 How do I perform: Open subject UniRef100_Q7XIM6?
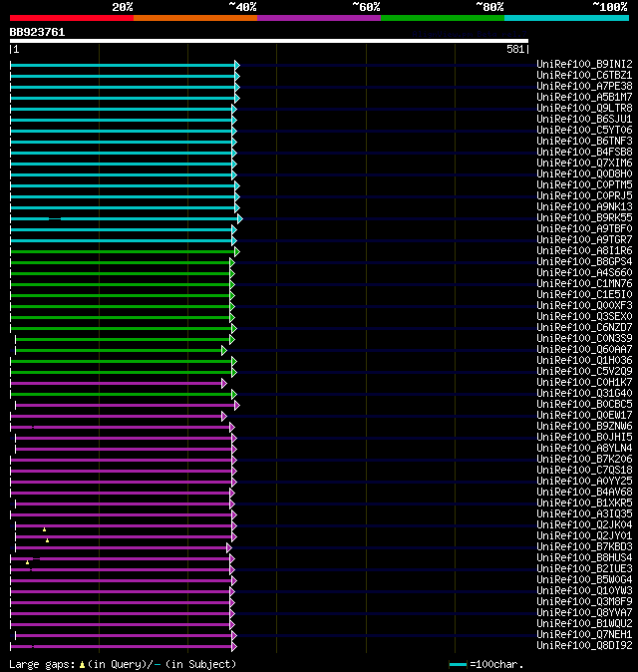pyautogui.click(x=584, y=163)
